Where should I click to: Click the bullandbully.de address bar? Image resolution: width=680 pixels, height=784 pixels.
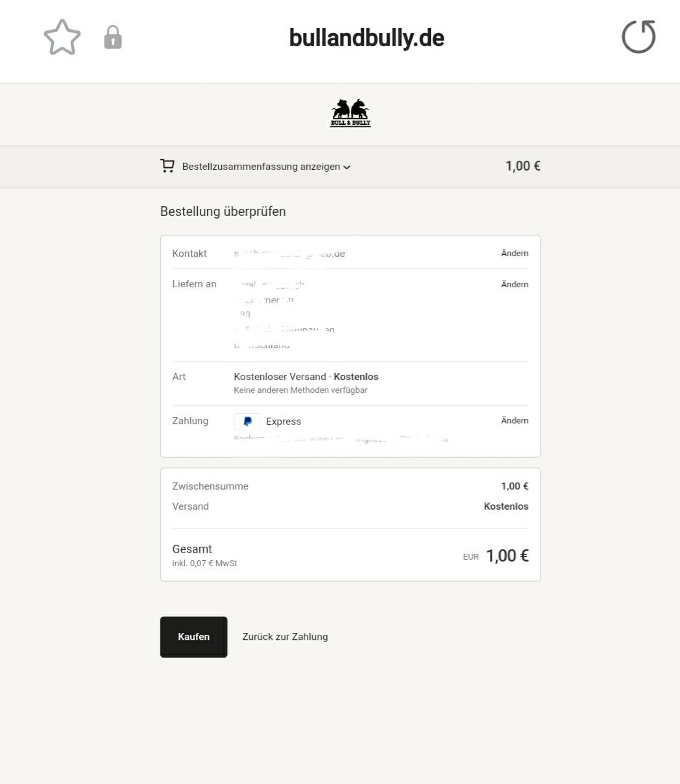pyautogui.click(x=367, y=38)
